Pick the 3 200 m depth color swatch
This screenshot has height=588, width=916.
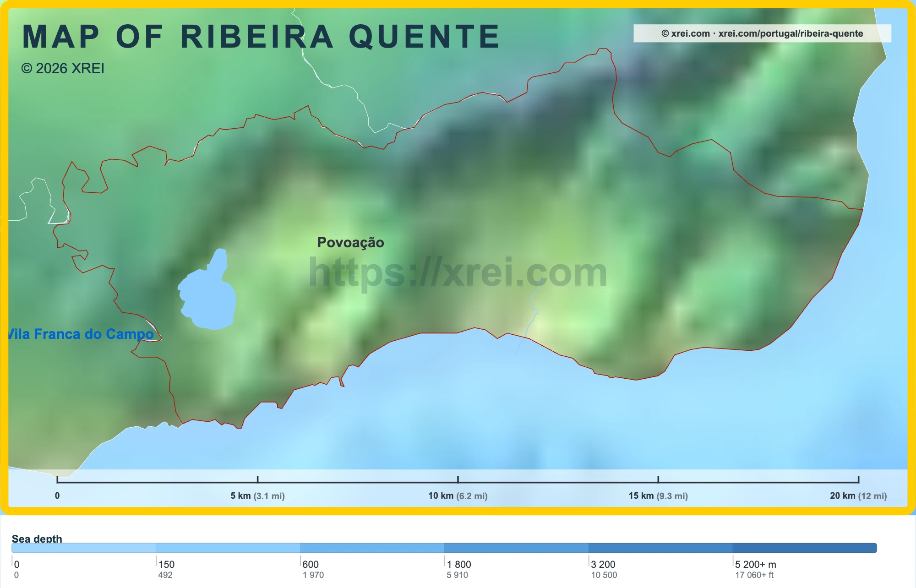tap(660, 548)
